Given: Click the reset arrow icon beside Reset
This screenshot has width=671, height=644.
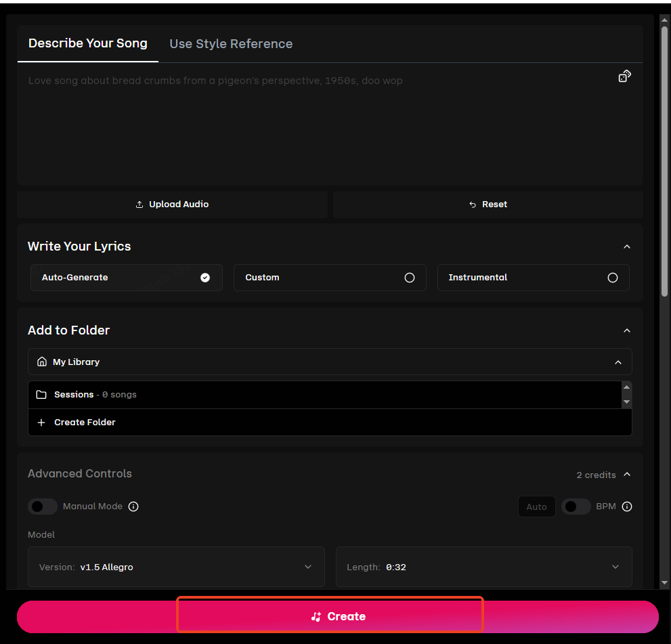Looking at the screenshot, I should (x=472, y=204).
